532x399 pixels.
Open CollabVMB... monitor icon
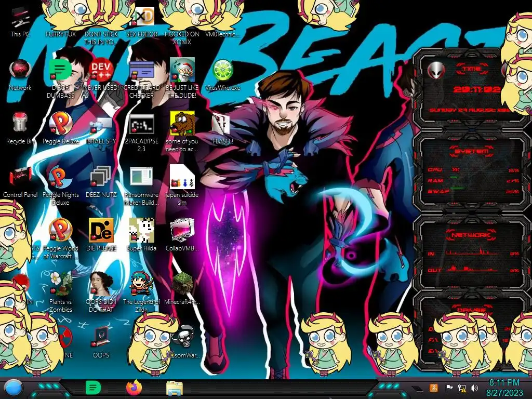point(182,235)
